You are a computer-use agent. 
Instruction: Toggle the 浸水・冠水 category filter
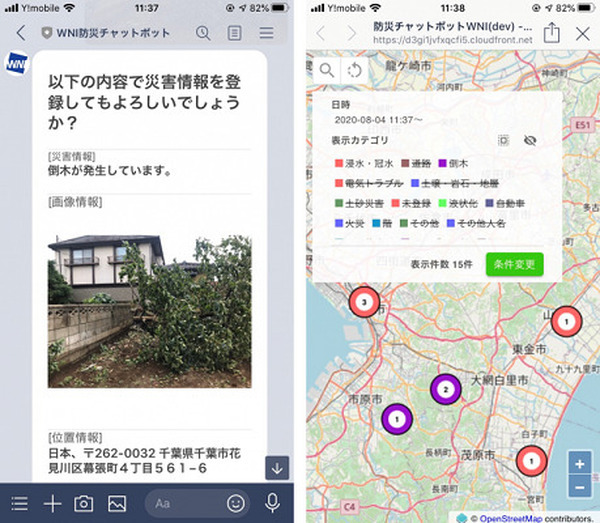pos(364,163)
